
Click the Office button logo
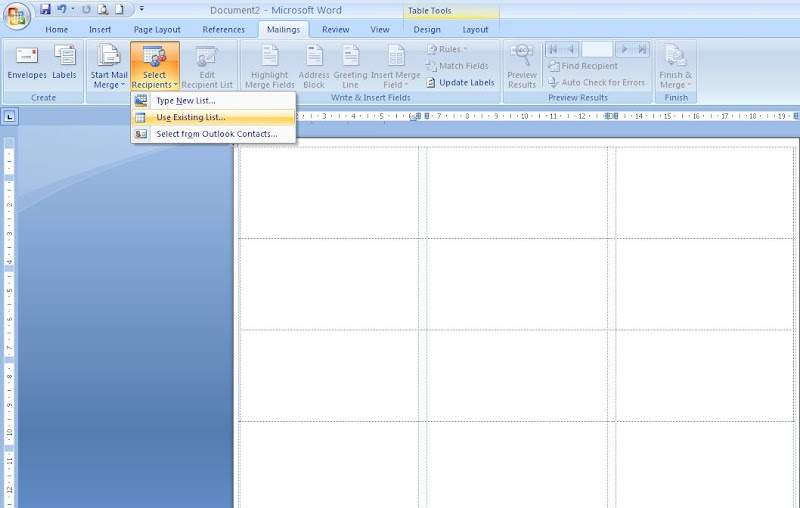pyautogui.click(x=17, y=16)
